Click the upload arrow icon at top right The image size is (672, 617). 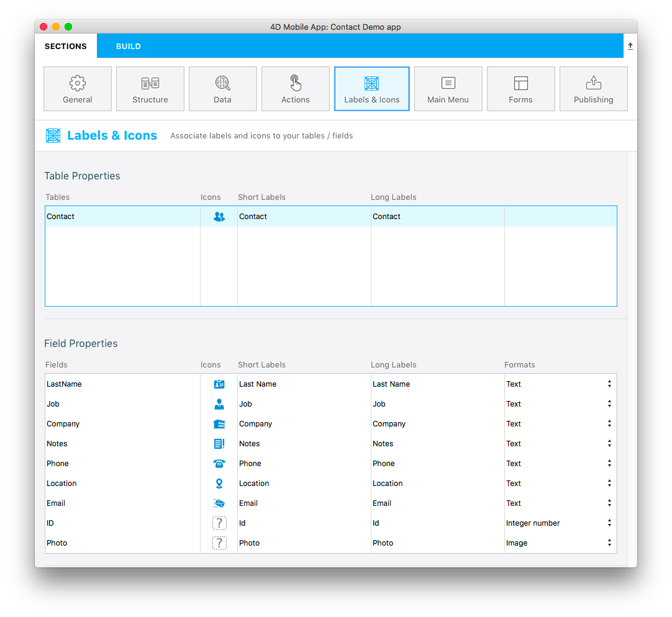point(630,46)
